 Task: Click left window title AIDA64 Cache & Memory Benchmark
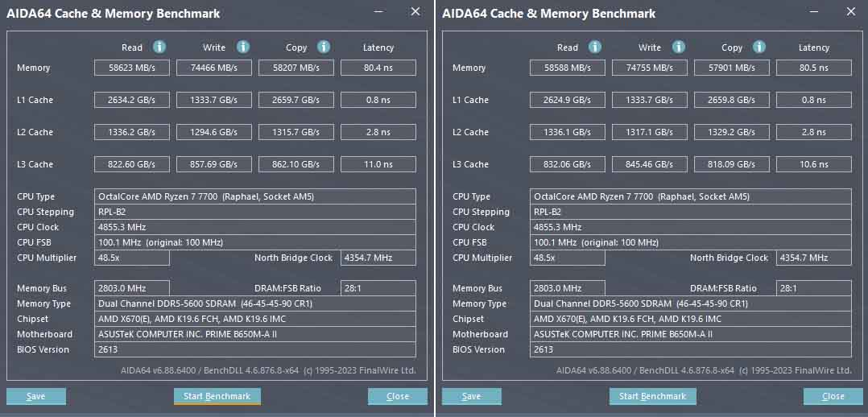click(113, 14)
